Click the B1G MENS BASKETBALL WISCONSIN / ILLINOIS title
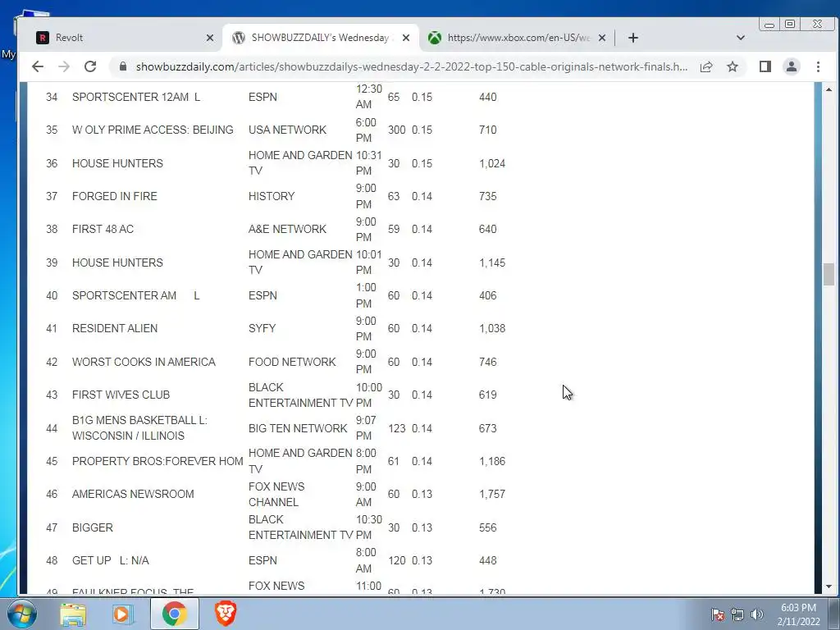Image resolution: width=840 pixels, height=630 pixels. click(139, 428)
